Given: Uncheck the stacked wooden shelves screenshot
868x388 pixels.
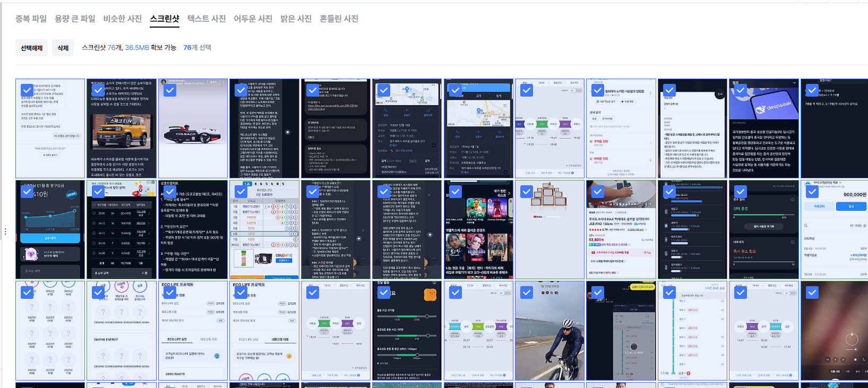Looking at the screenshot, I should click(x=527, y=191).
